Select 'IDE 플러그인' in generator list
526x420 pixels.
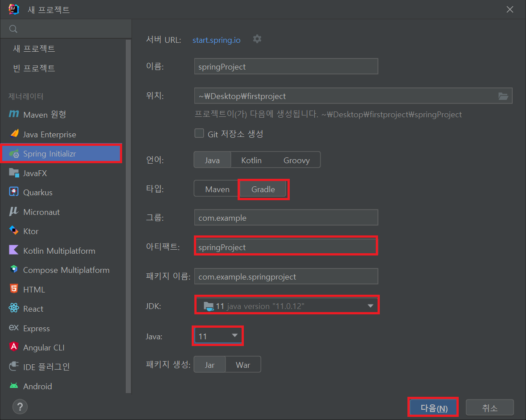tap(63, 366)
